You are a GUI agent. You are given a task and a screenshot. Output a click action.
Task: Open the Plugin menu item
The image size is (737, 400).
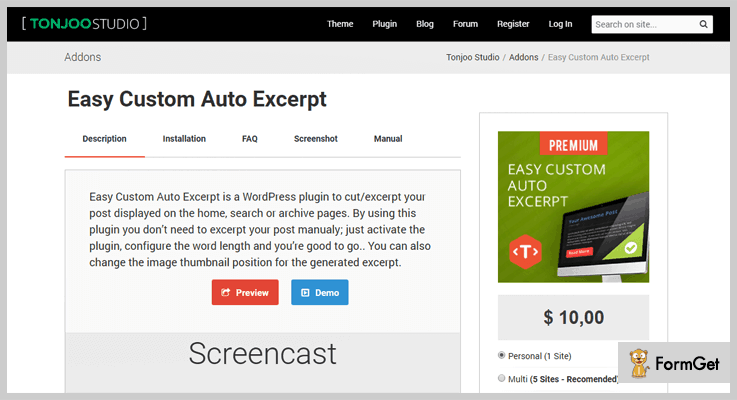(384, 24)
